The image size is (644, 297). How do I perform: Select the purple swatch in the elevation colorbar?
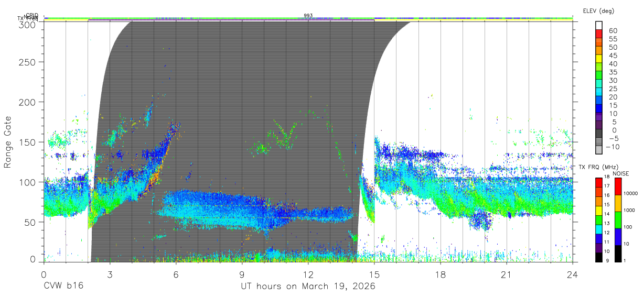click(x=600, y=117)
